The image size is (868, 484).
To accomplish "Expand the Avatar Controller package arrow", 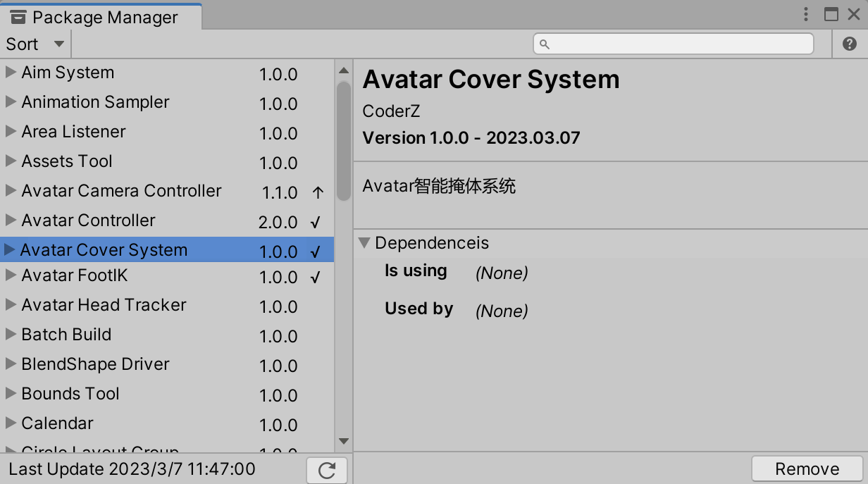I will [11, 220].
